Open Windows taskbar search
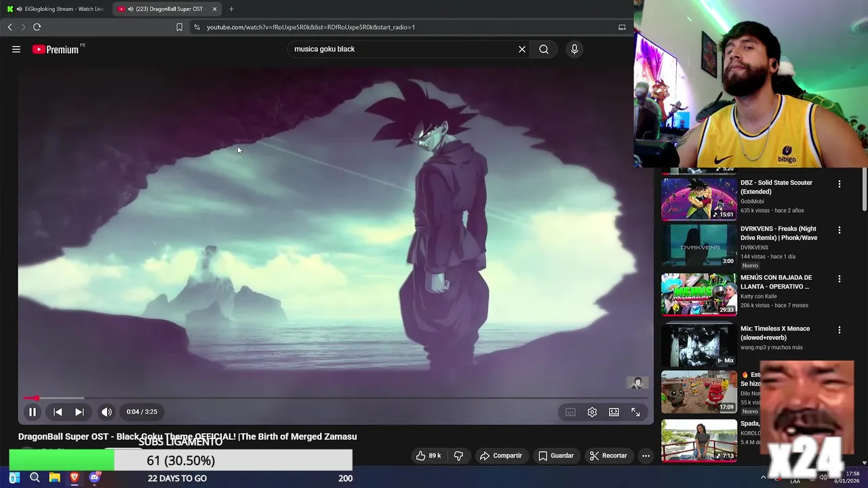 click(35, 478)
